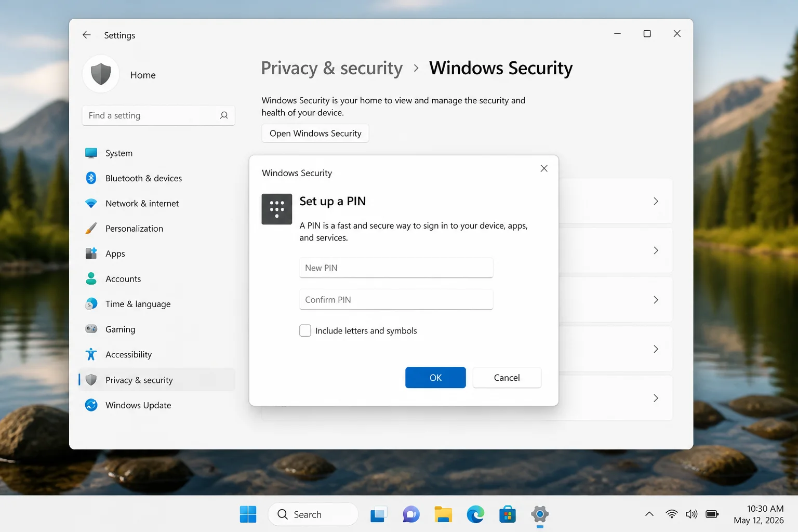Confirm PIN setup with OK
The width and height of the screenshot is (798, 532).
point(435,378)
